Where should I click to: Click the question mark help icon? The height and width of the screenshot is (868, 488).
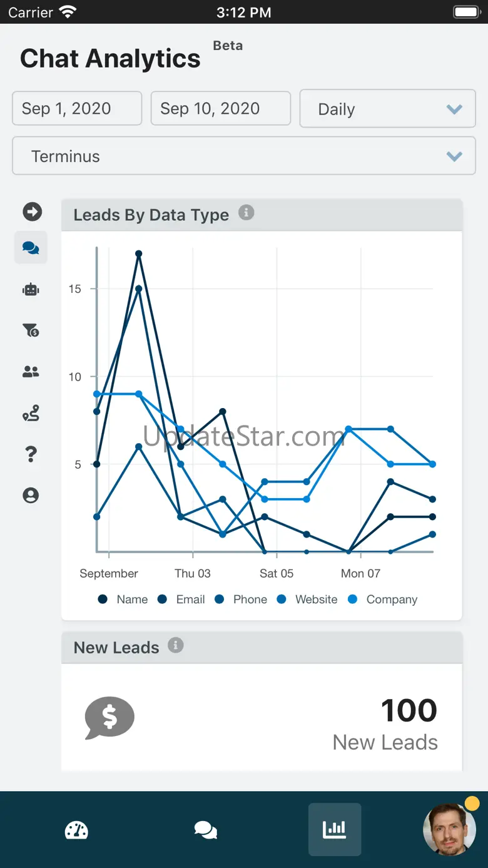(x=31, y=454)
